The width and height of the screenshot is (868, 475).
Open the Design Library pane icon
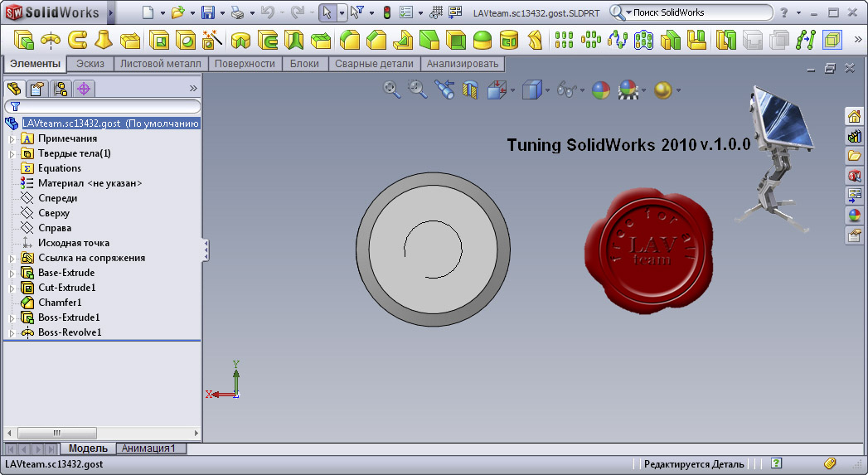tap(854, 136)
